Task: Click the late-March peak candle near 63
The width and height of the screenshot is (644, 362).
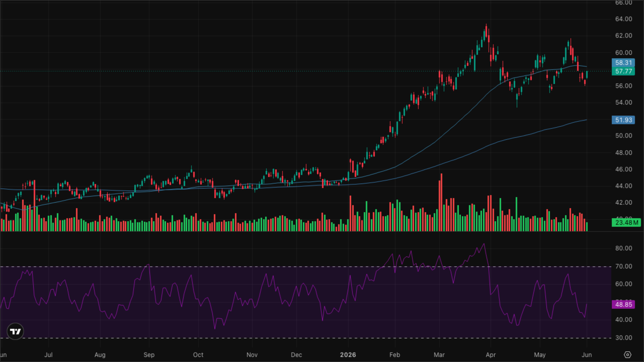Action: coord(486,33)
